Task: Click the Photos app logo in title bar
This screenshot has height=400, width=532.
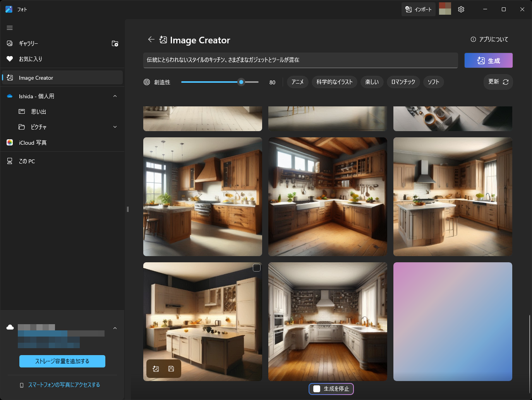Action: pos(9,9)
